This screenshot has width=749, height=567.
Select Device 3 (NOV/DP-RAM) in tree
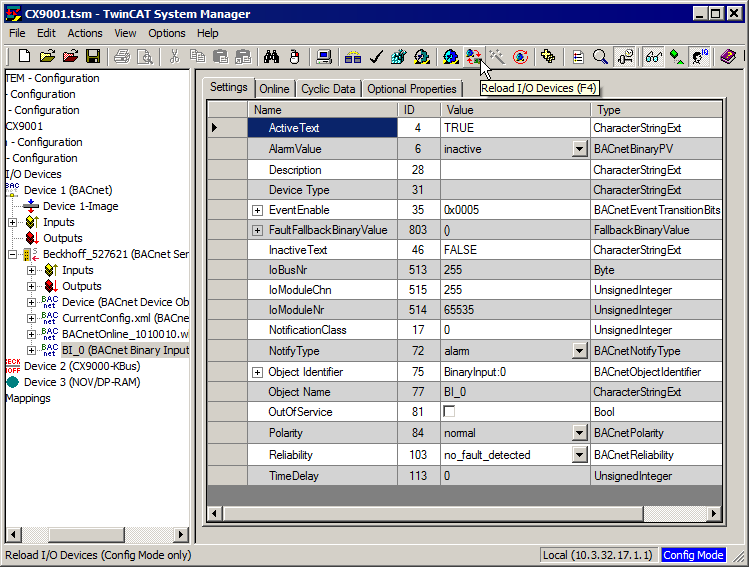pyautogui.click(x=82, y=382)
